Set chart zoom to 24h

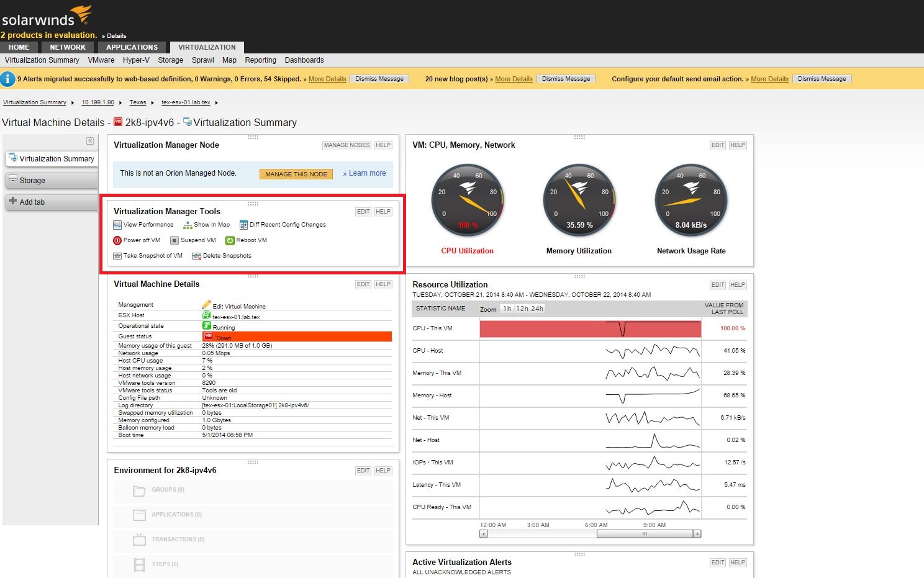coord(537,309)
